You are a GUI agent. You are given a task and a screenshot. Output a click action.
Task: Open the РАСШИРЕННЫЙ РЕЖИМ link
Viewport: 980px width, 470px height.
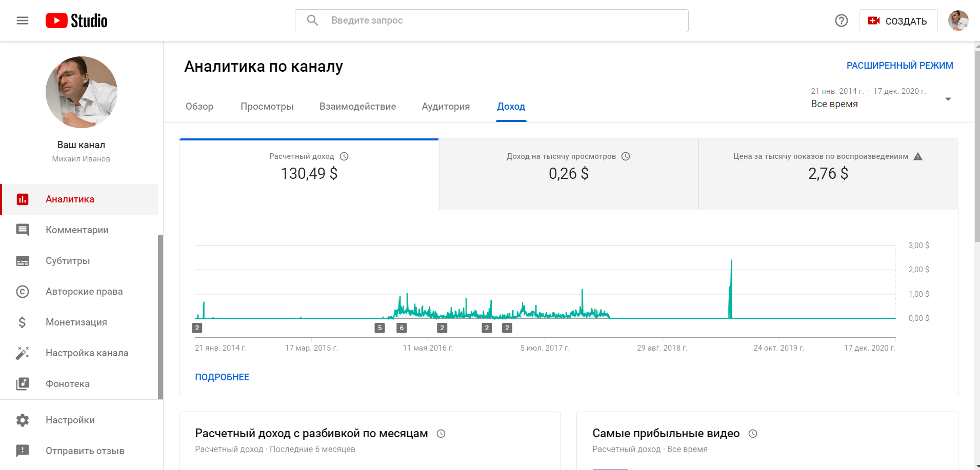point(899,66)
